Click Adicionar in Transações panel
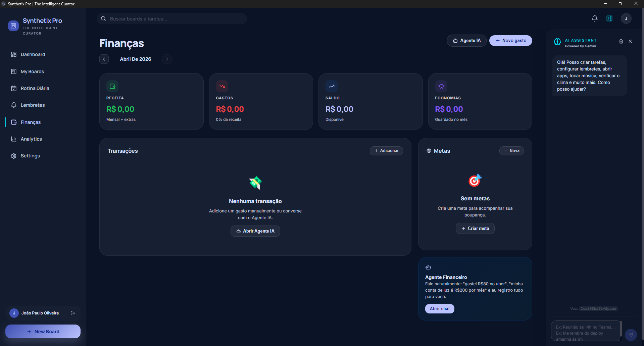 click(386, 151)
